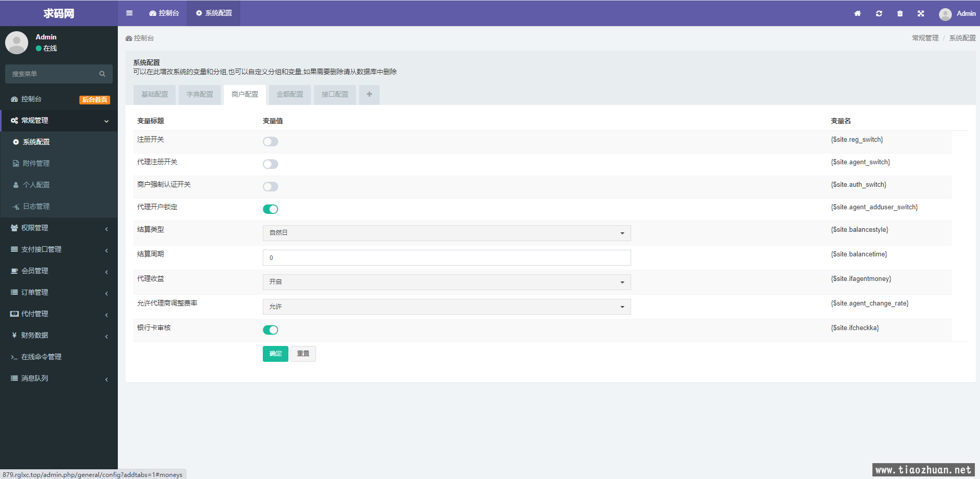Click the 权限管理 group icon
The height and width of the screenshot is (479, 980).
tap(14, 228)
